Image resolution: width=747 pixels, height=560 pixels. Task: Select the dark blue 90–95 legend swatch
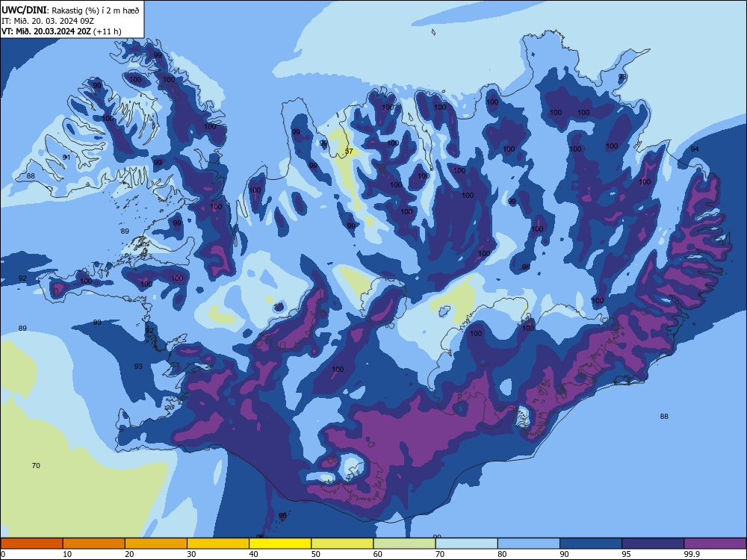coord(591,544)
